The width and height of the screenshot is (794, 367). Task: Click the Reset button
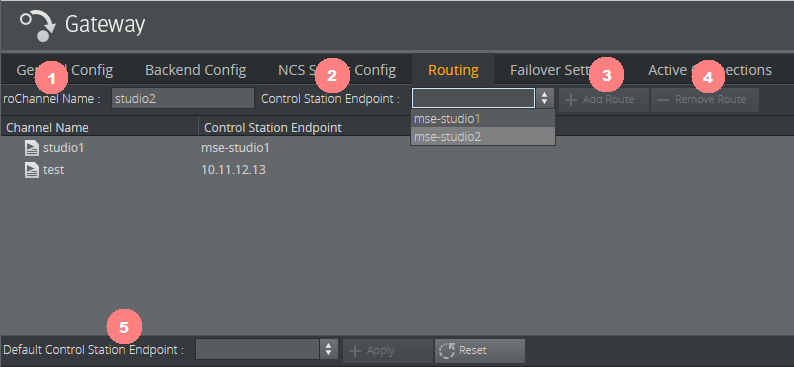480,351
